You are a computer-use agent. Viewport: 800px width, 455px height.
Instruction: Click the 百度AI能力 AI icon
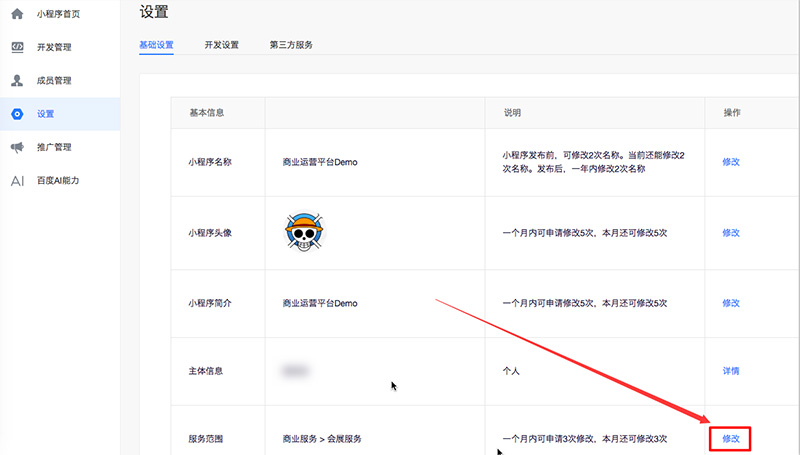pyautogui.click(x=17, y=181)
